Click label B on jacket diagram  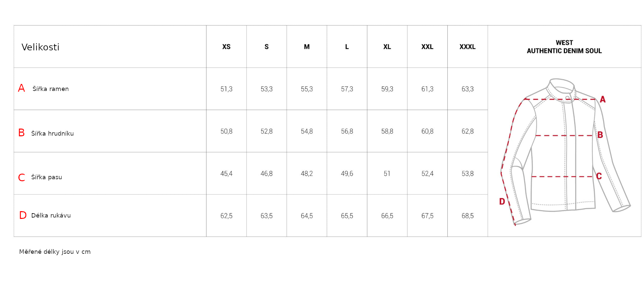coord(600,135)
